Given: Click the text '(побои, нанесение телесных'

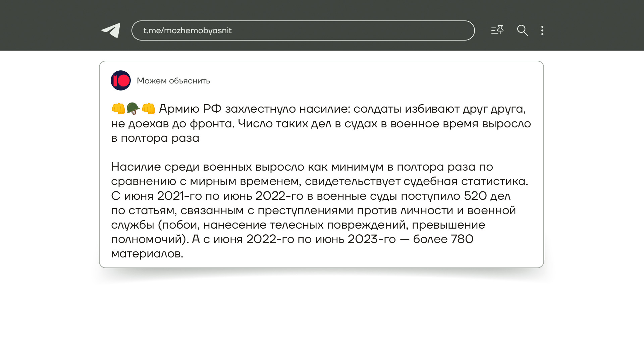Looking at the screenshot, I should [x=240, y=225].
